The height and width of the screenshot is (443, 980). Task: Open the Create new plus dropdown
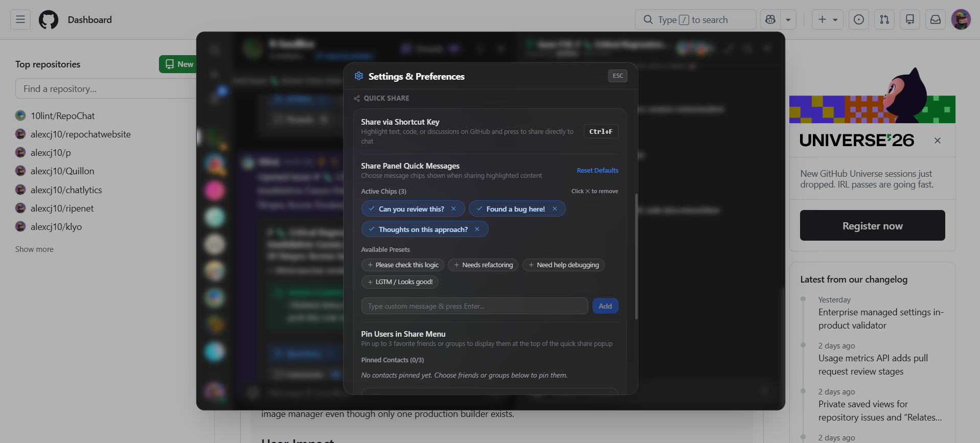828,19
